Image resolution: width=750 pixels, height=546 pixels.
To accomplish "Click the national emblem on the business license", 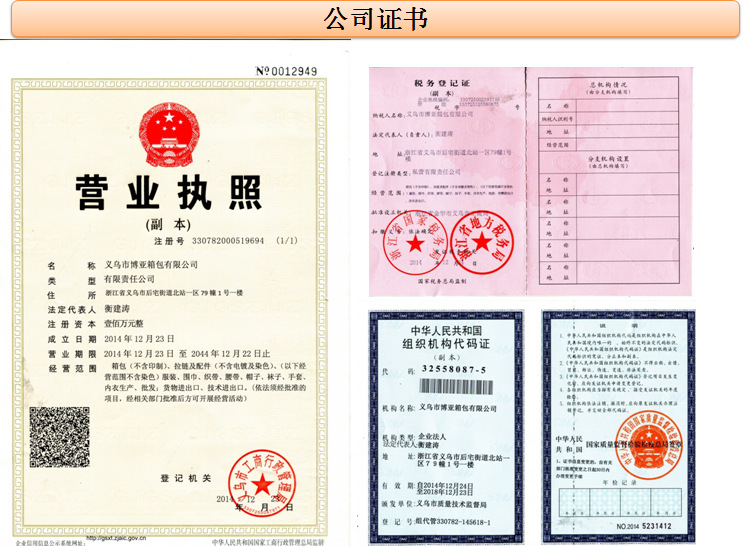I will (169, 135).
